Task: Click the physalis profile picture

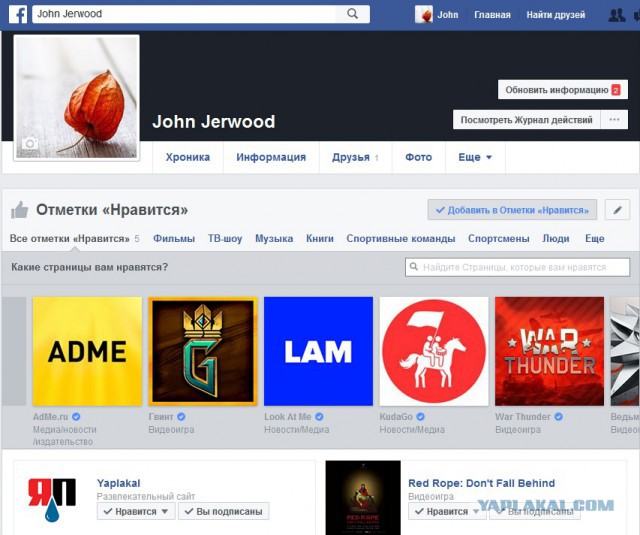Action: click(77, 98)
